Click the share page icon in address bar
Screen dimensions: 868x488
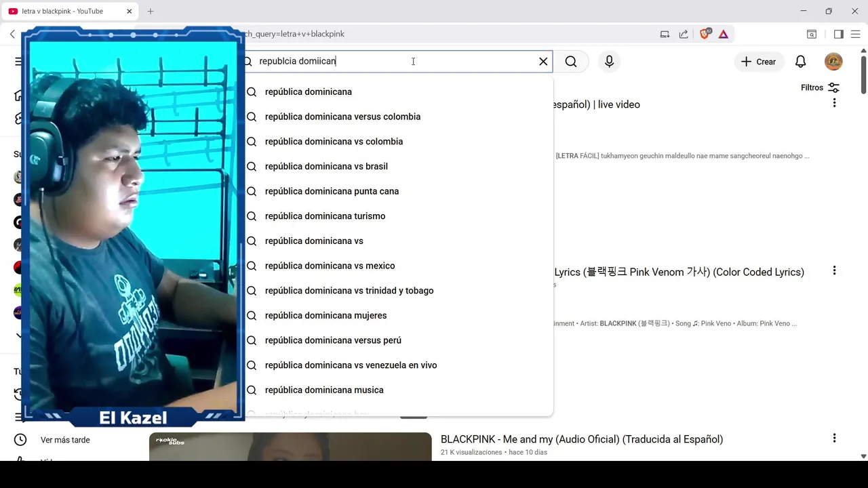684,34
